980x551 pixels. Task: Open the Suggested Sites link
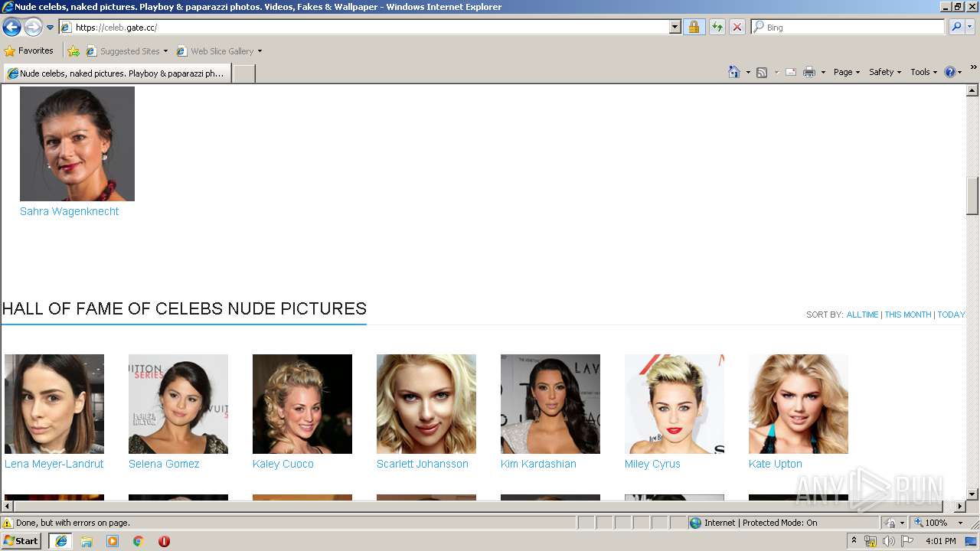click(x=126, y=51)
